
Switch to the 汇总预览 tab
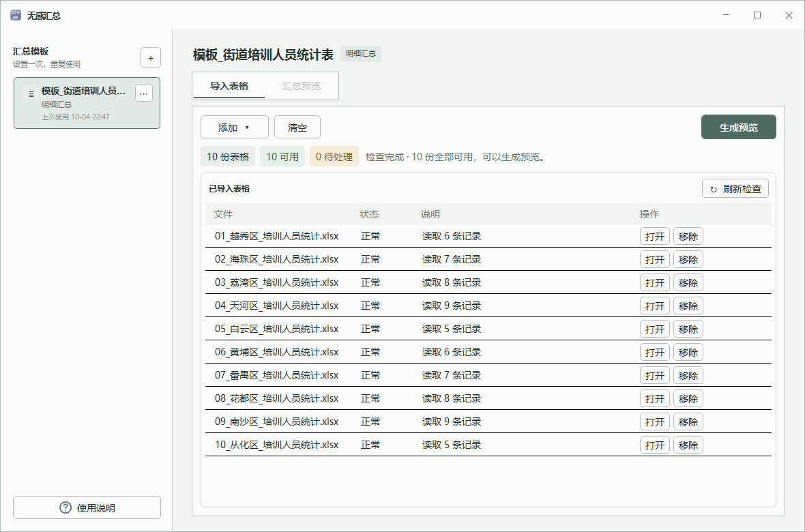[x=302, y=86]
